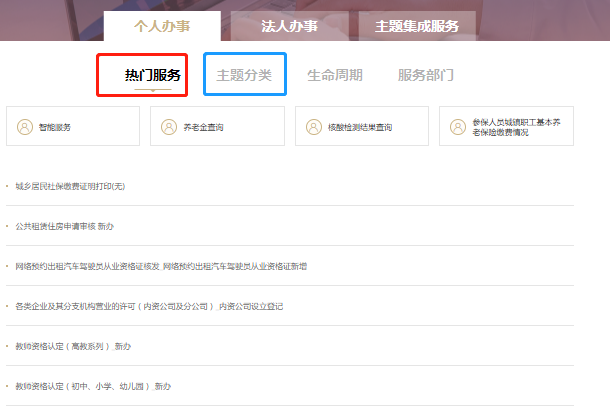Open the 参保人员城镇职工基本养老保险缴费情况 card text

(x=516, y=127)
